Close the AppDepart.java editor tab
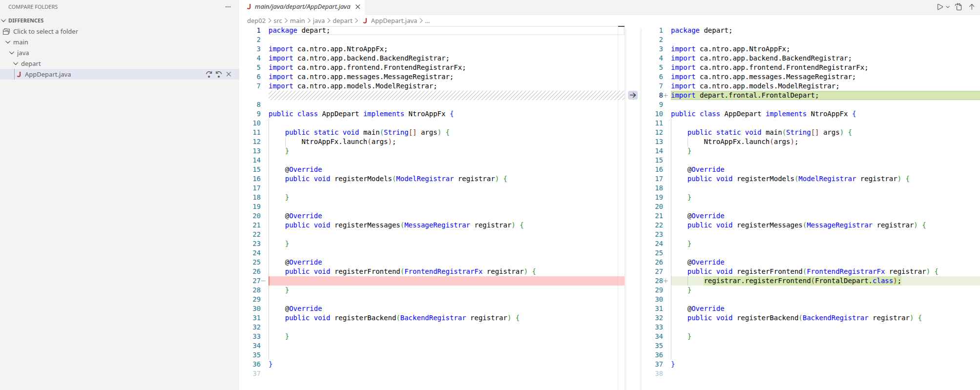 (358, 7)
